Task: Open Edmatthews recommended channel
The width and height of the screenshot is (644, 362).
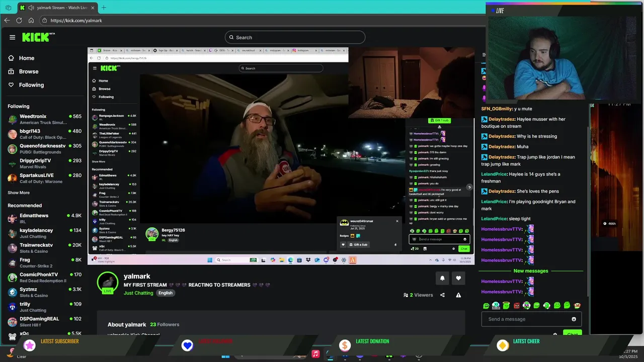Action: point(44,218)
